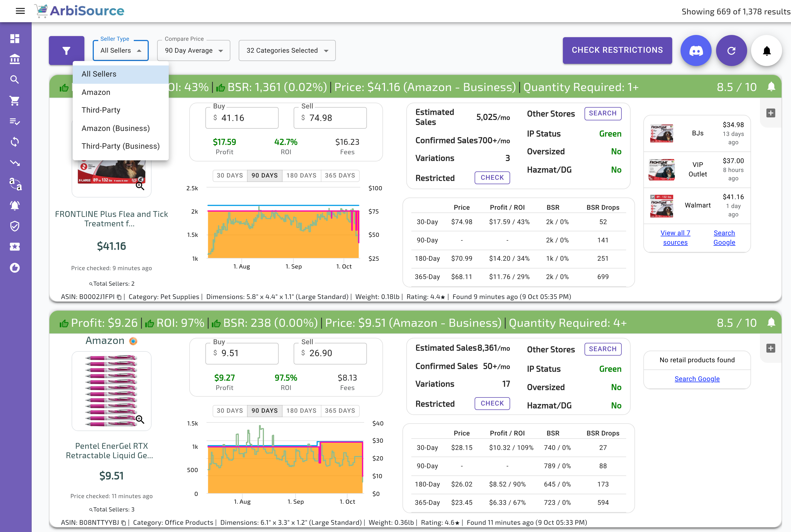This screenshot has width=791, height=532.
Task: Switch FRONTLINE chart to 30 DAYS
Action: click(230, 175)
